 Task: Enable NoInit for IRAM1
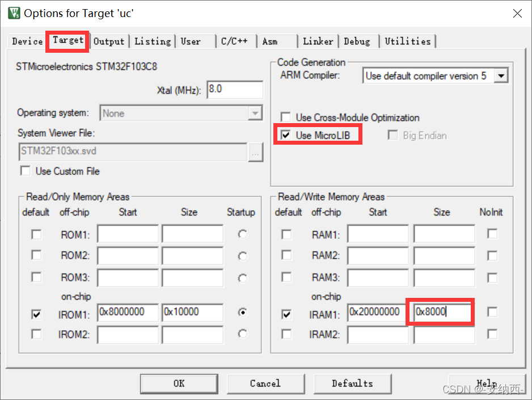coord(492,312)
